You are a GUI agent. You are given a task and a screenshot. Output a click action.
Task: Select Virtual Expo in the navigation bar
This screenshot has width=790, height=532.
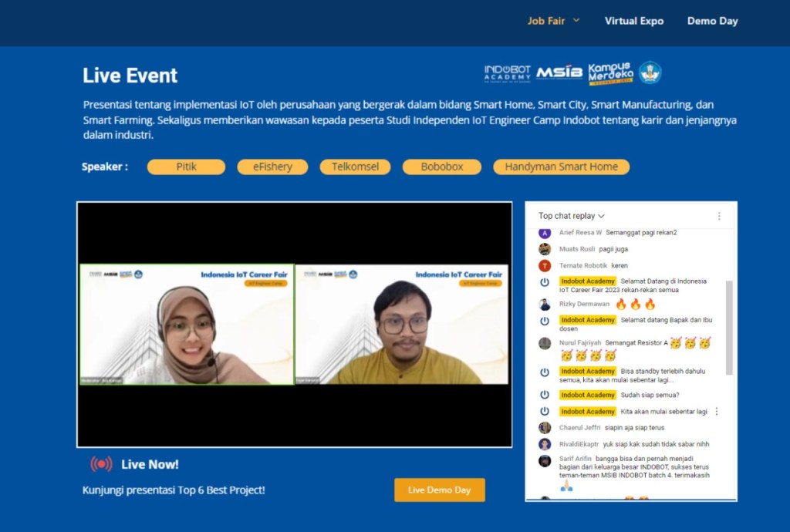634,21
